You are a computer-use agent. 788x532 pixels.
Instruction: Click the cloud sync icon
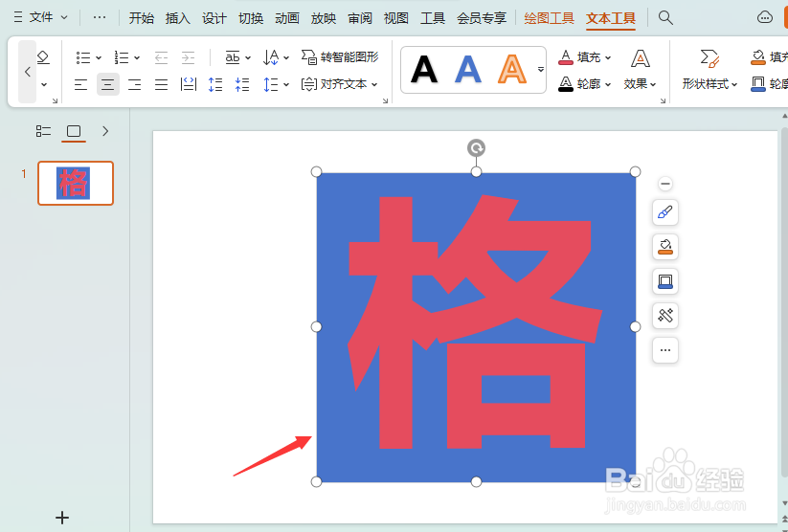tap(764, 17)
